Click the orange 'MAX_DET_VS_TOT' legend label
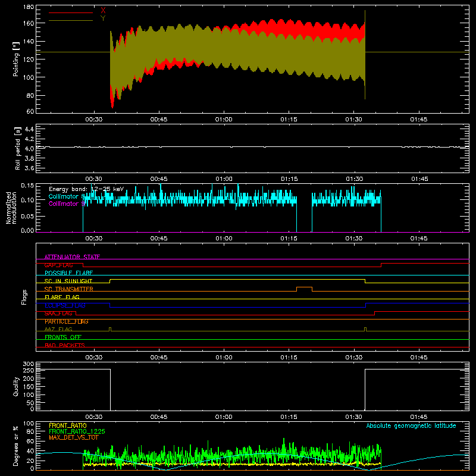 (x=74, y=437)
